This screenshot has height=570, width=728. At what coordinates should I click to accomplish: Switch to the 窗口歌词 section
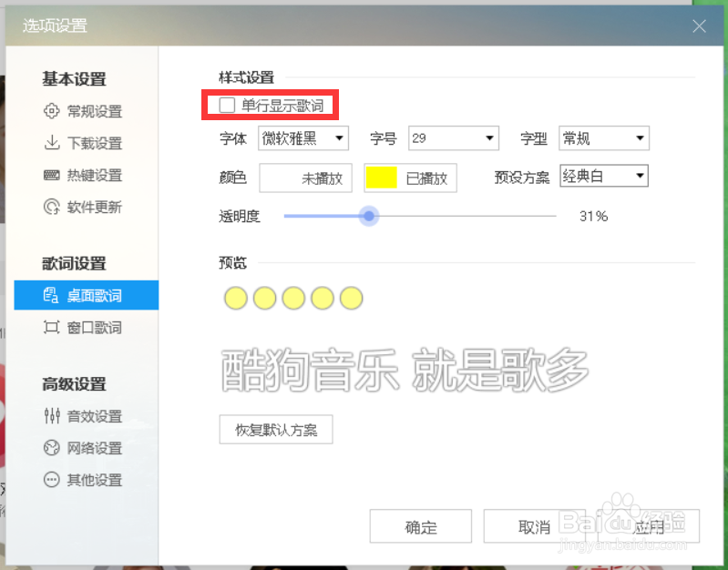point(87,327)
